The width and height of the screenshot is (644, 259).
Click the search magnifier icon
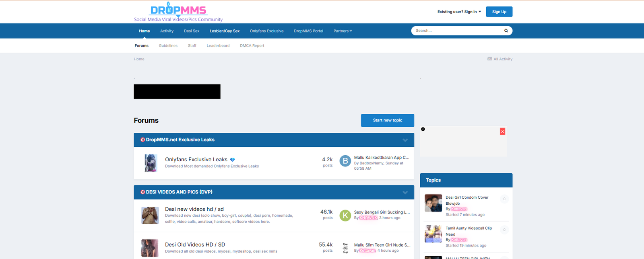pos(506,31)
